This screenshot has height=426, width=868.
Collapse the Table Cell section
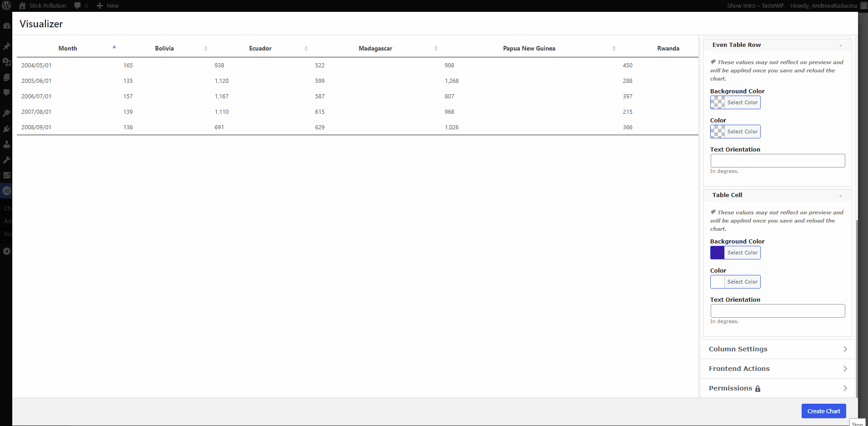coord(840,195)
